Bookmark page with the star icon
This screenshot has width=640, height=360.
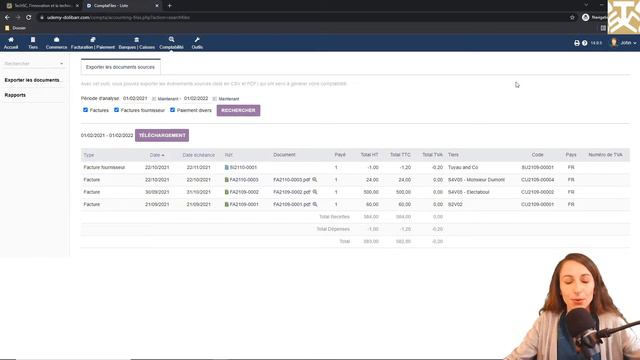pos(572,18)
